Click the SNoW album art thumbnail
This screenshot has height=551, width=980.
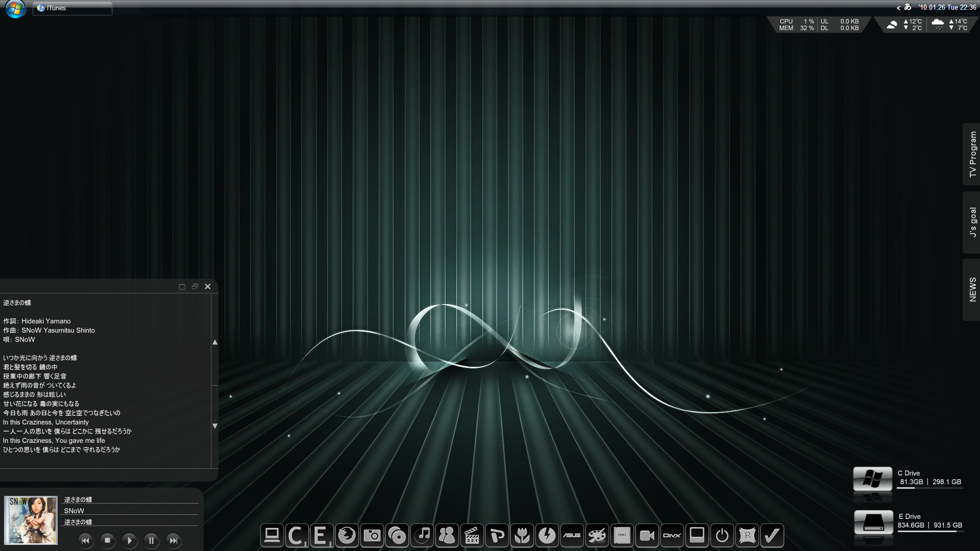coord(31,520)
